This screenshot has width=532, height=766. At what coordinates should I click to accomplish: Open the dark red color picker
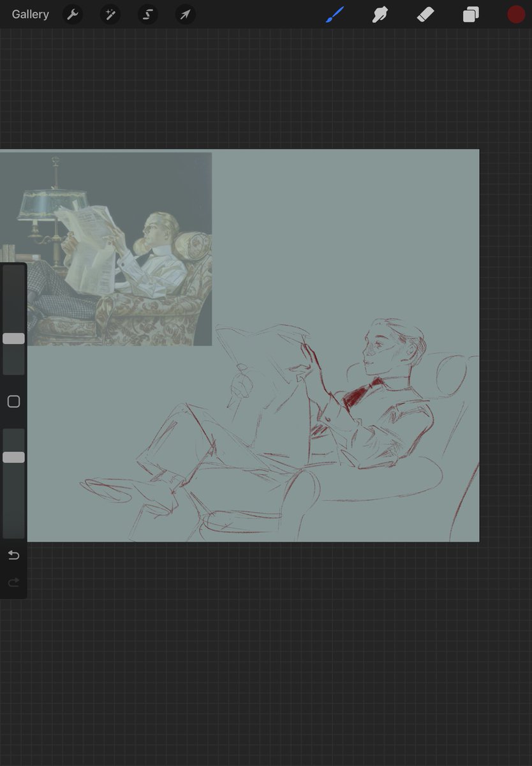click(516, 14)
